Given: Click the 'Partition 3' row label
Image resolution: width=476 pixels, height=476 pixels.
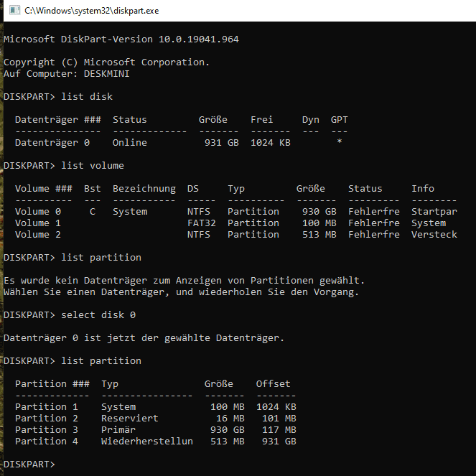Looking at the screenshot, I should [x=47, y=430].
